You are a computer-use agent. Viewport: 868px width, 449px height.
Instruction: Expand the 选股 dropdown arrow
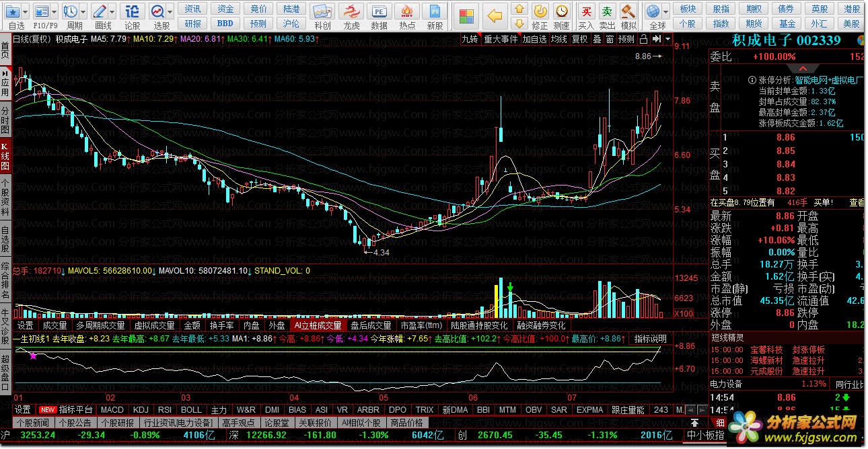click(170, 12)
